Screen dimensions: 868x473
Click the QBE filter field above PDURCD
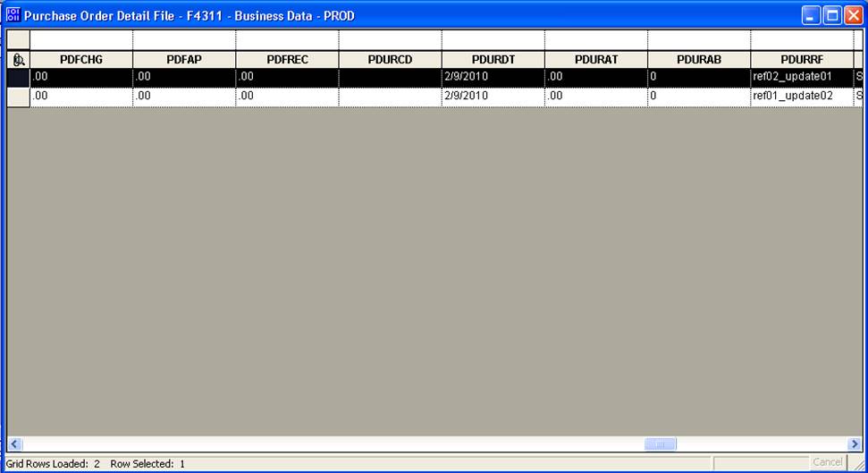click(x=391, y=40)
